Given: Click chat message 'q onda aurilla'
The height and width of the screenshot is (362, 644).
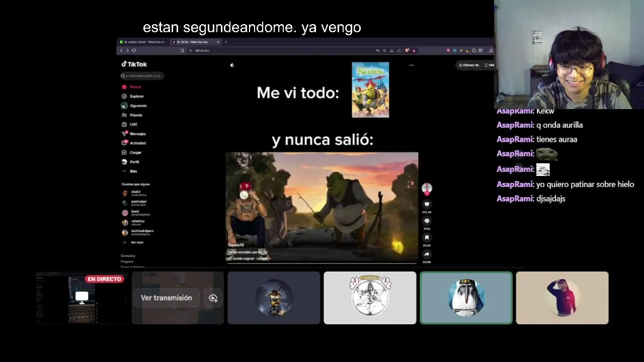Looking at the screenshot, I should click(559, 125).
